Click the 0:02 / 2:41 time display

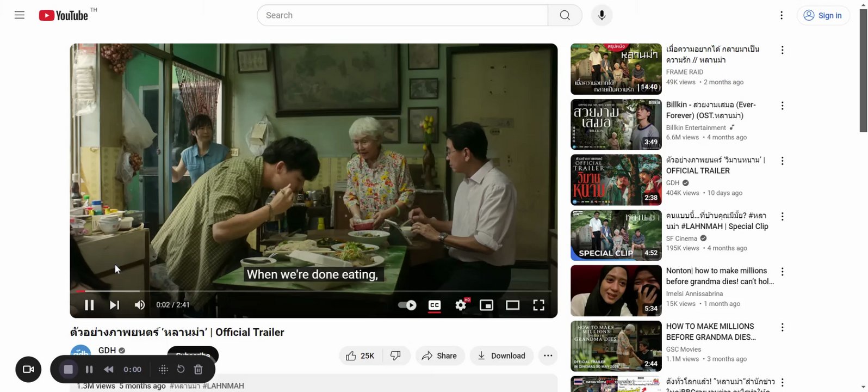(173, 305)
